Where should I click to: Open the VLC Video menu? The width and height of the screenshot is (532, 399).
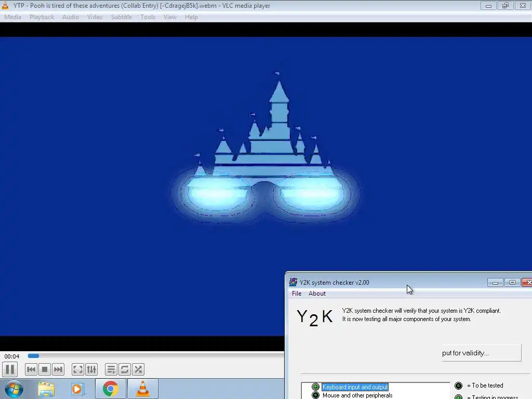(95, 17)
